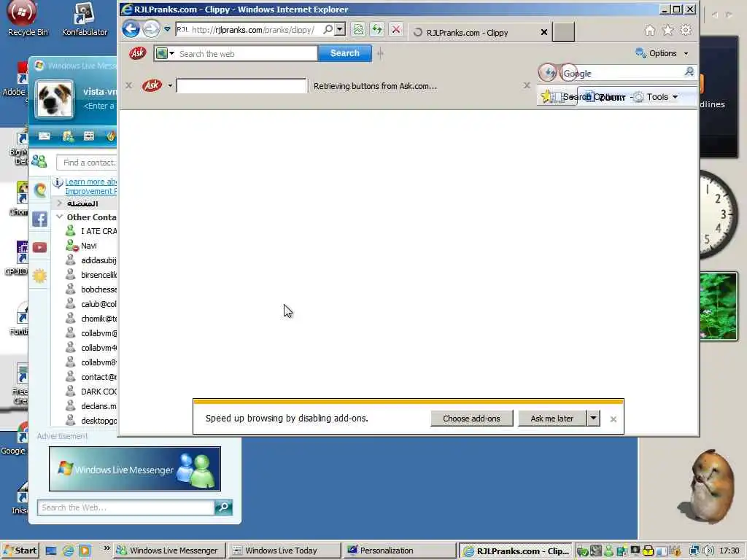Go to IE Home page icon

coord(650,31)
